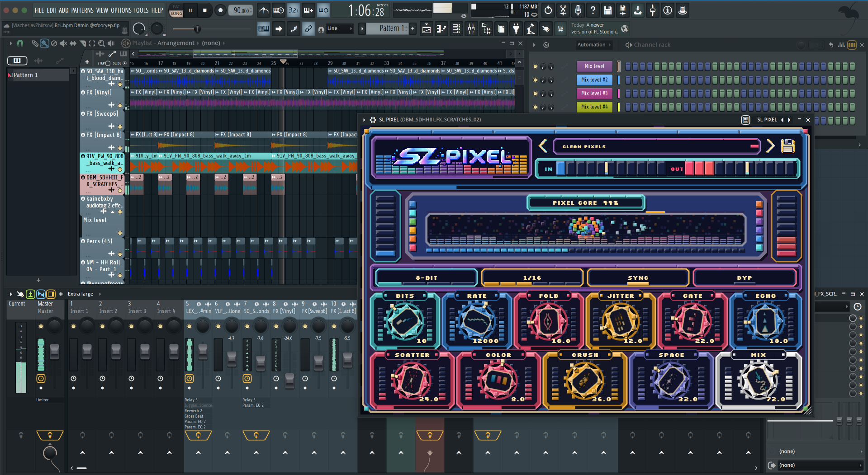Open the mixer view icon
The width and height of the screenshot is (868, 475).
471,29
